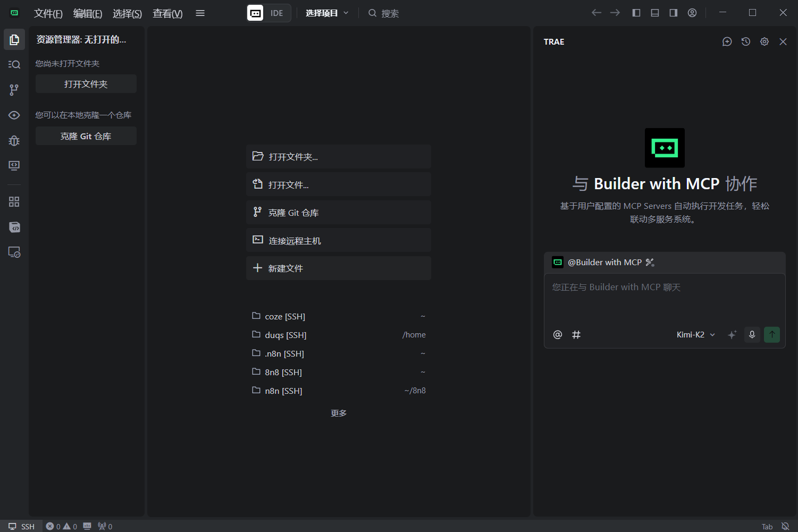Screen dimensions: 798x532
Task: Open the hamburger overflow menu
Action: point(200,13)
